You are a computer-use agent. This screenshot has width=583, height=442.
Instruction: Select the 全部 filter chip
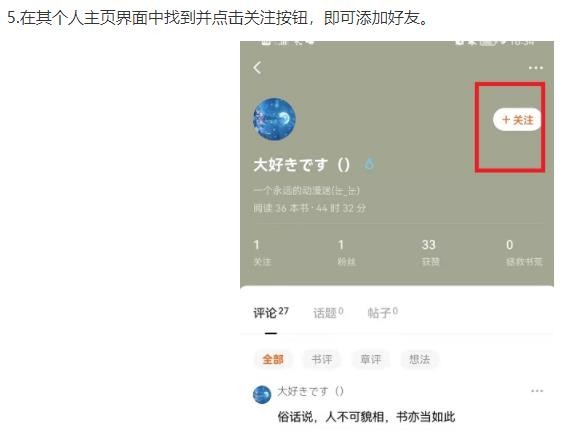point(273,359)
